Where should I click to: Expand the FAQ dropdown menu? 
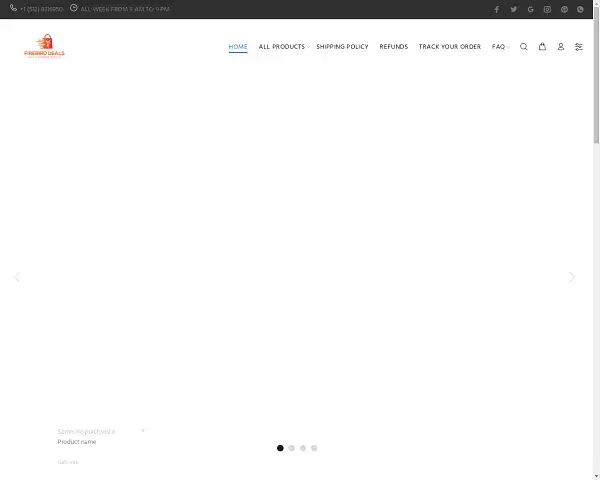[499, 47]
